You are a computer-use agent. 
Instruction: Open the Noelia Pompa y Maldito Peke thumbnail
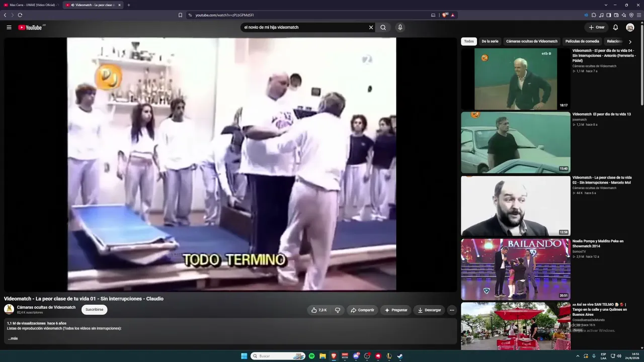[516, 269]
